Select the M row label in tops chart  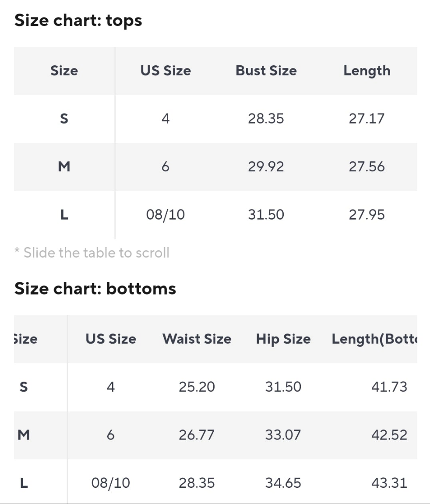(64, 167)
